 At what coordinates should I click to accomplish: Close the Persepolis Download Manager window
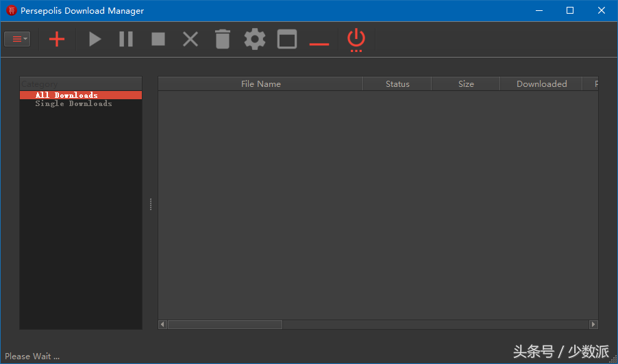(x=602, y=11)
